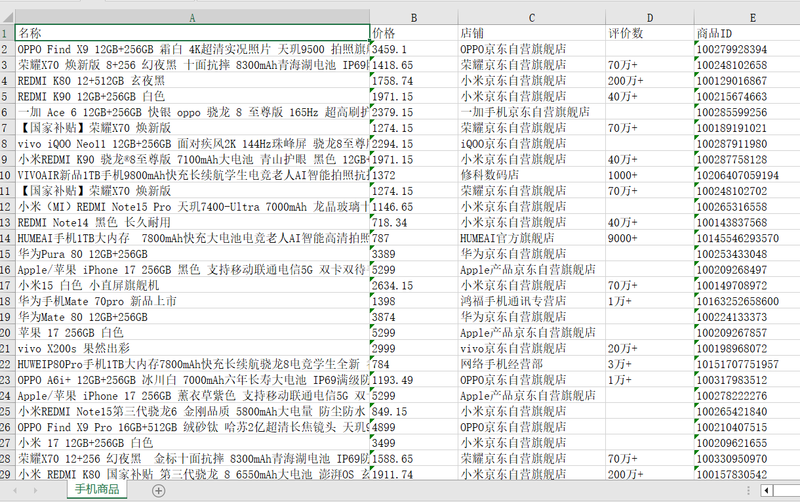Select cell 华为Pura 80 12GB+256GB
The height and width of the screenshot is (502, 800).
tap(192, 254)
